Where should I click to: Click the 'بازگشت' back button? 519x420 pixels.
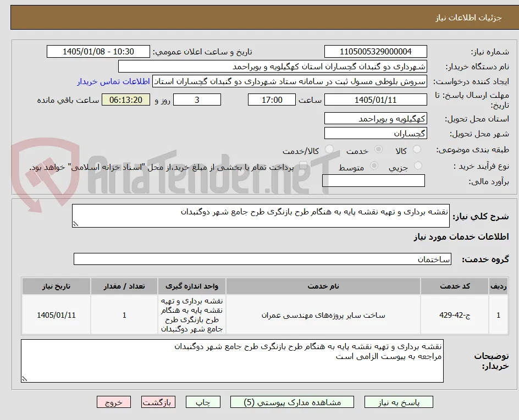[158, 402]
